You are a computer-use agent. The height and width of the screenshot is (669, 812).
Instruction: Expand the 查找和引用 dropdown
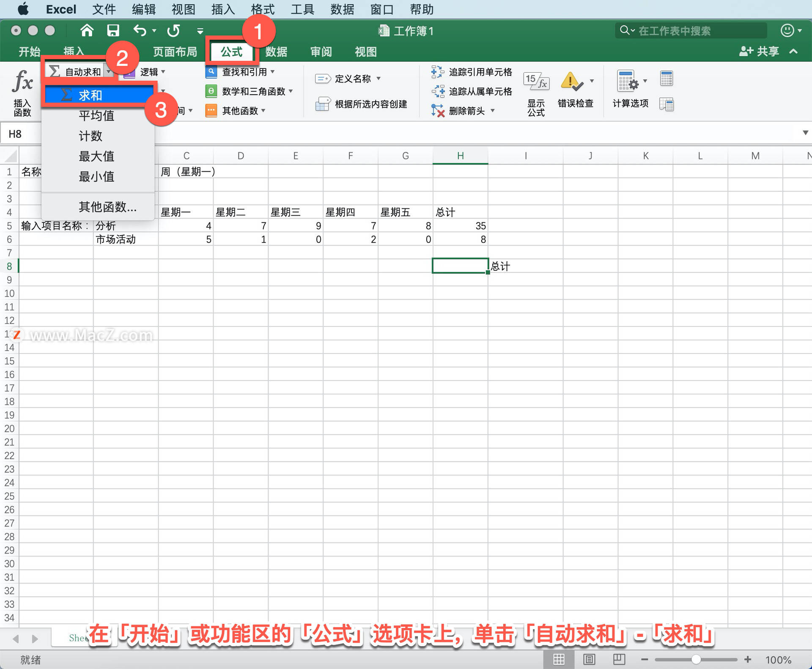(273, 72)
